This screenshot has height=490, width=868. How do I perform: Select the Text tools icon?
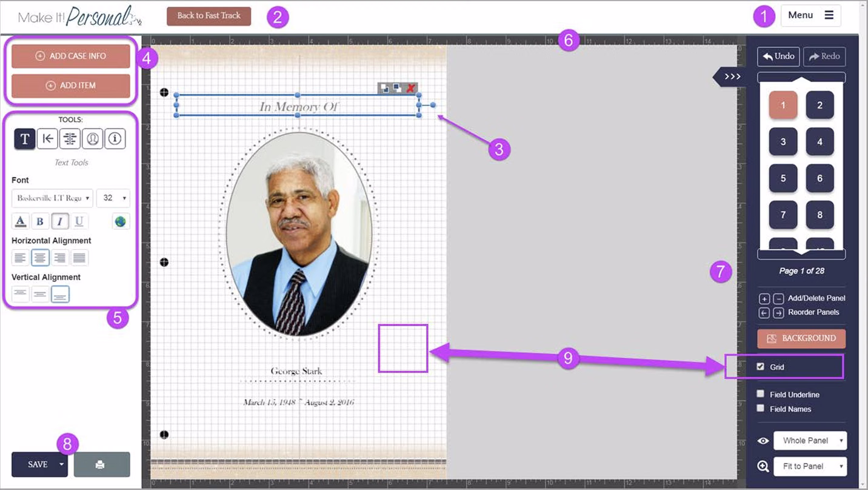tap(25, 139)
